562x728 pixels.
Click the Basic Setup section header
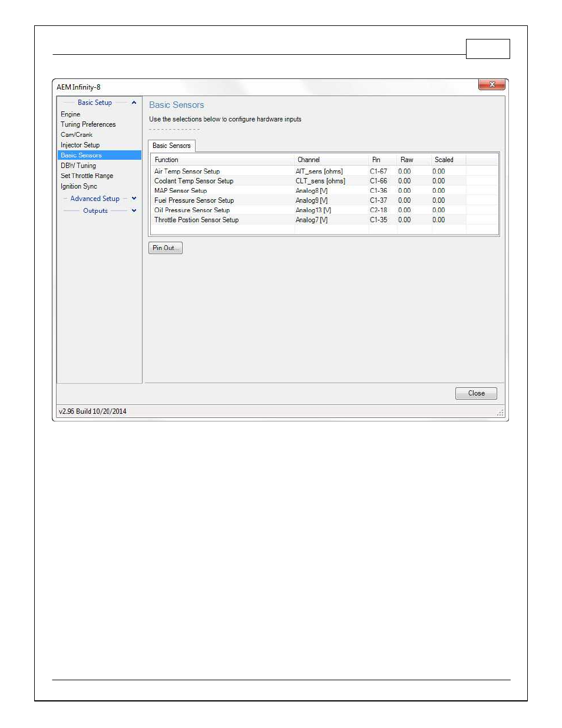95,103
